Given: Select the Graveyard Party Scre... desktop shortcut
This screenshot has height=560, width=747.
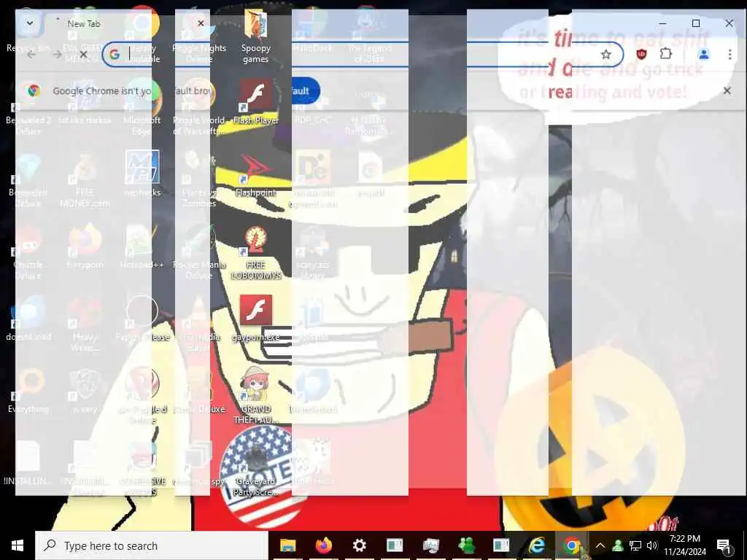Looking at the screenshot, I should (x=256, y=469).
